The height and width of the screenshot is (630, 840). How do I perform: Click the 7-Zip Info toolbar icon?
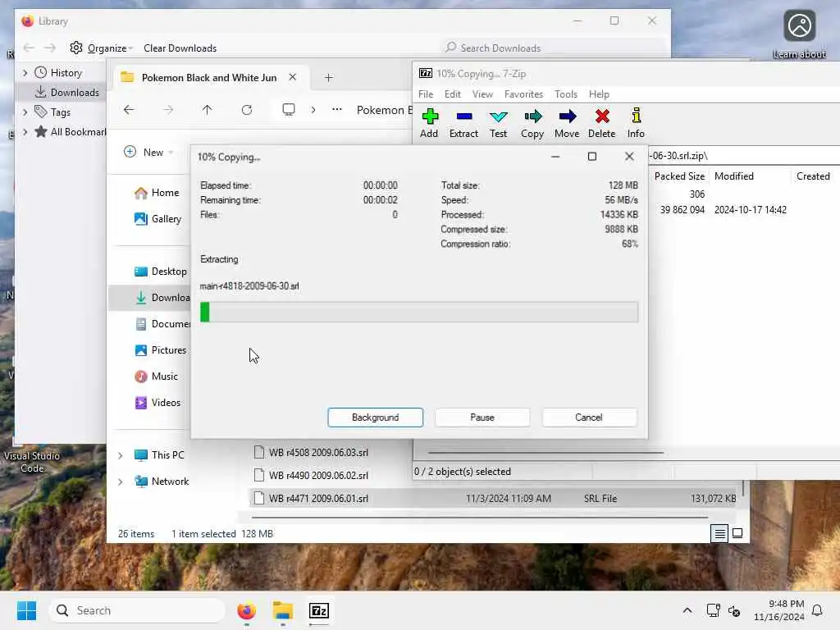[x=636, y=116]
